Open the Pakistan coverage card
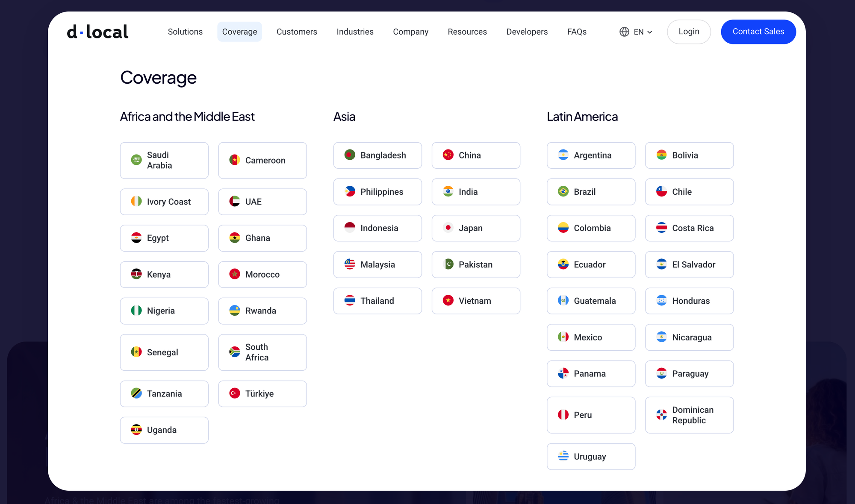Screen dimensions: 855x504 click(x=476, y=264)
